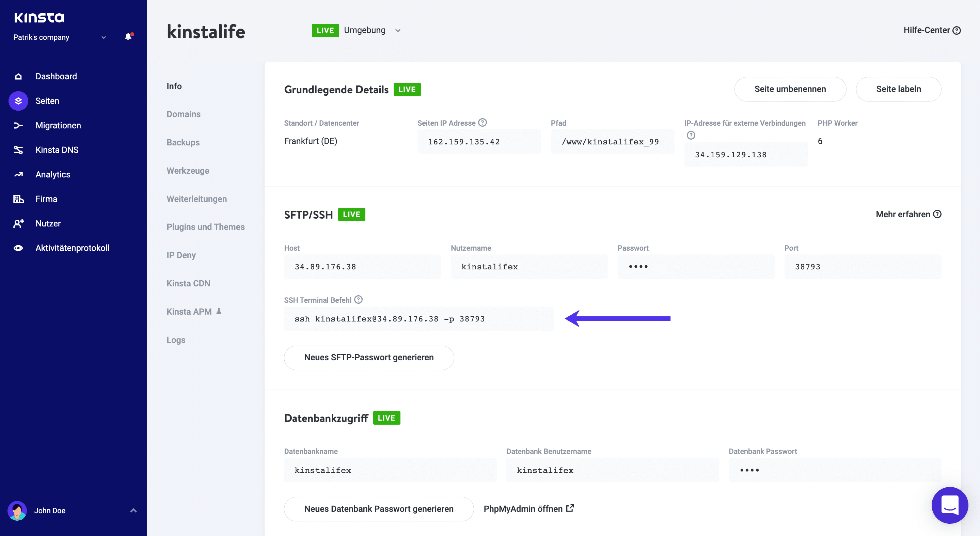The width and height of the screenshot is (980, 536).
Task: Click external IP 34.159.129.138 field
Action: point(746,155)
